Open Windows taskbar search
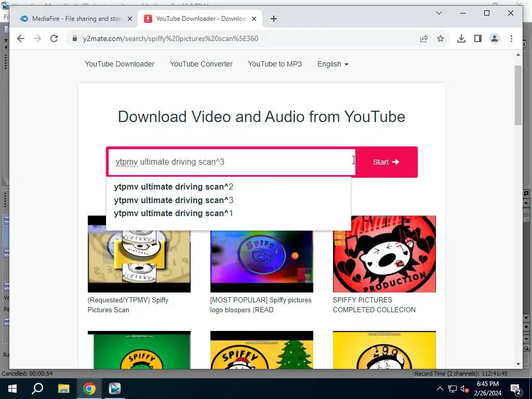This screenshot has height=399, width=532. click(x=37, y=389)
